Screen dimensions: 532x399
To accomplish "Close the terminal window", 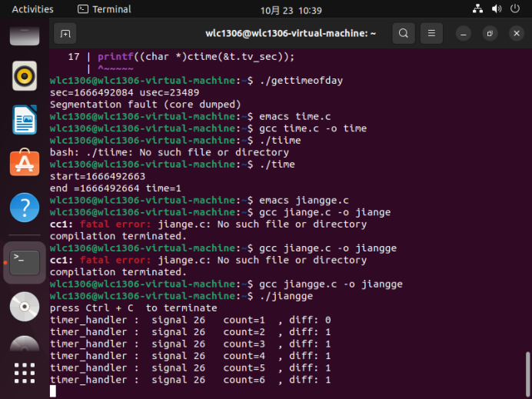I will click(x=517, y=34).
